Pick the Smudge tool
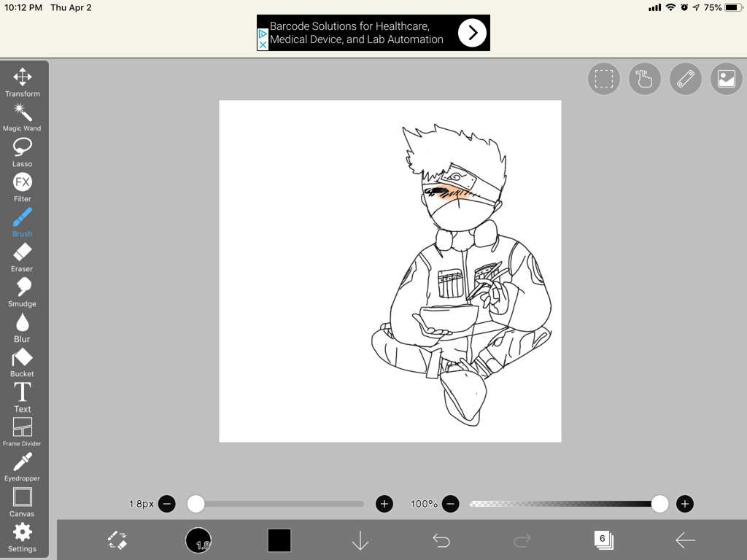Viewport: 747px width, 560px height. 22,293
